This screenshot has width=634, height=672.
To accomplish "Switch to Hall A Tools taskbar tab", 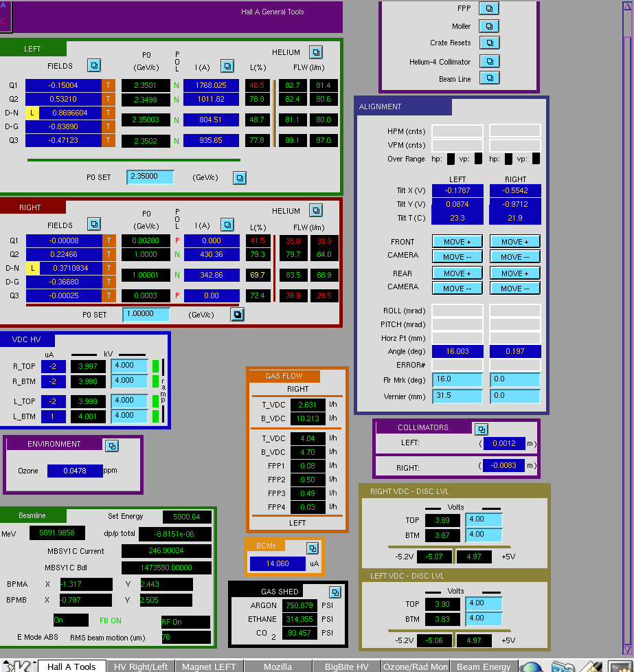I will [x=72, y=667].
